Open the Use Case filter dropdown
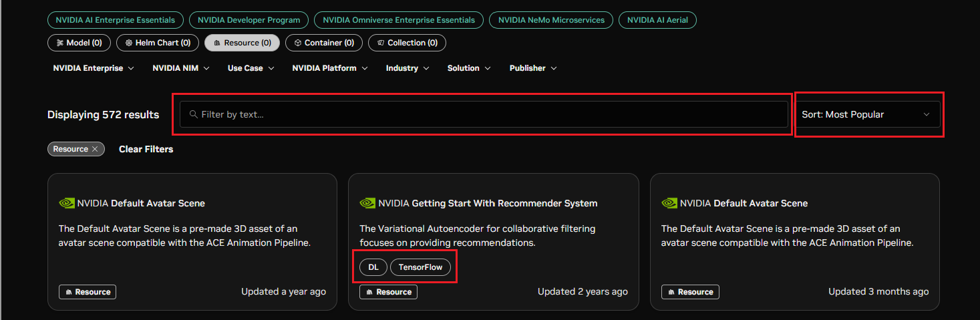Viewport: 980px width, 320px height. click(251, 68)
